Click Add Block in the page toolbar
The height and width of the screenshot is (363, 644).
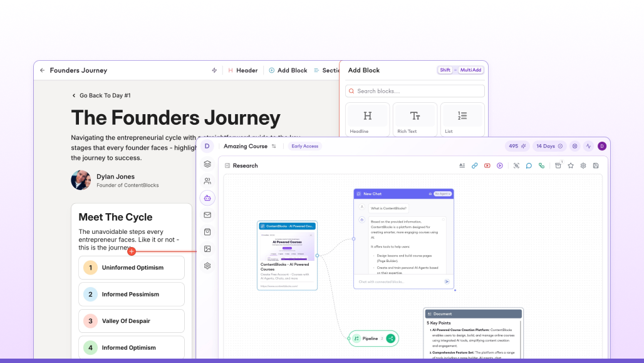pos(288,70)
